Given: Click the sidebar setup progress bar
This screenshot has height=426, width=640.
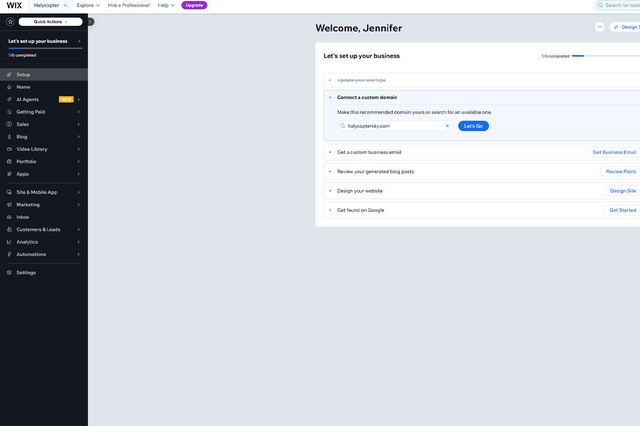Looking at the screenshot, I should [x=45, y=49].
